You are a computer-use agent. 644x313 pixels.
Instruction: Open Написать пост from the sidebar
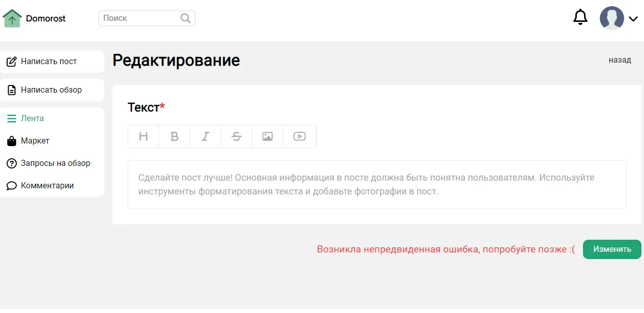point(49,62)
